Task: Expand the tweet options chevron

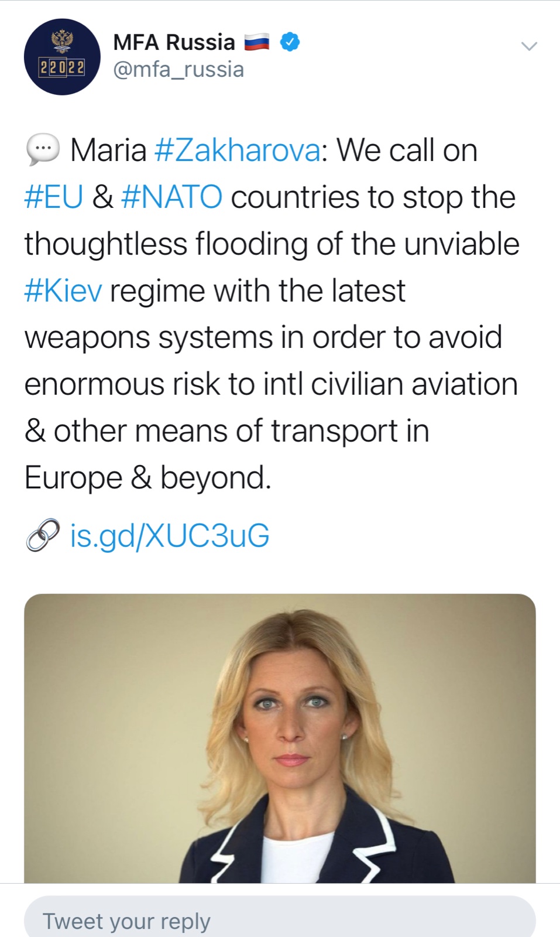Action: [x=529, y=46]
